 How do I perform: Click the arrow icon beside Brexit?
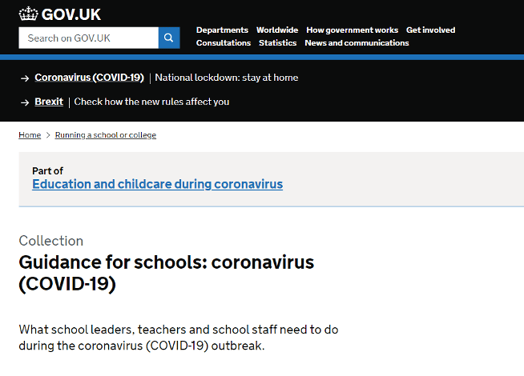point(25,103)
